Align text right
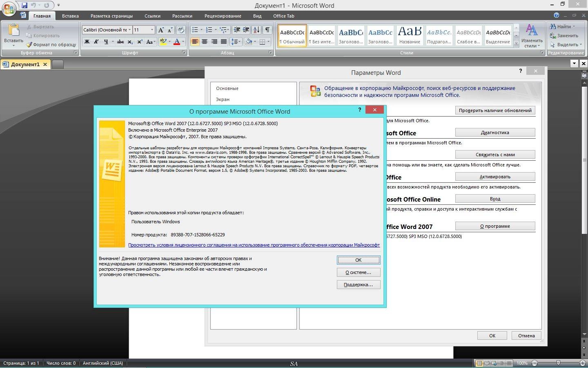 [214, 42]
